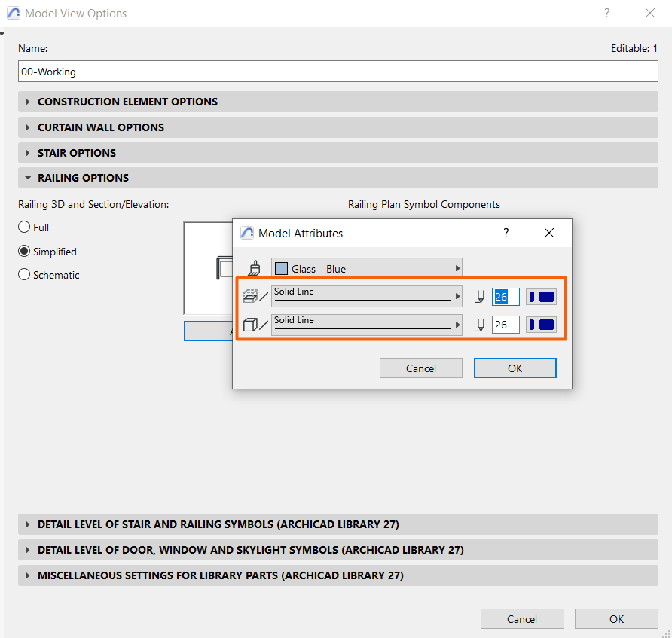Click the surface paintbrush icon

click(254, 269)
